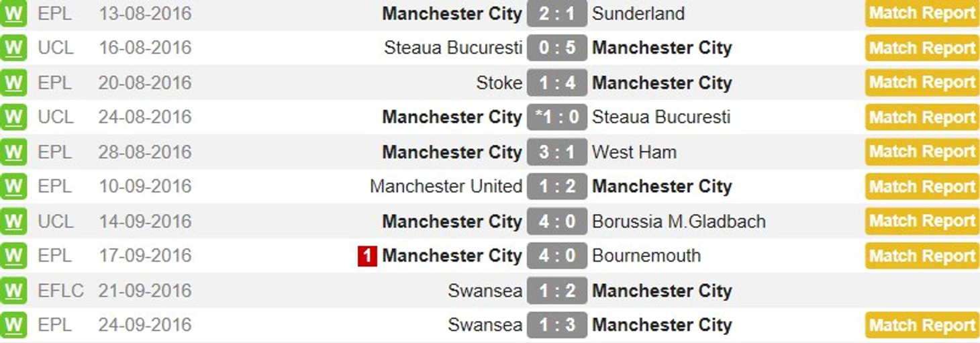Image resolution: width=980 pixels, height=343 pixels.
Task: Click the Swansea link on EFLC row
Action: point(485,290)
